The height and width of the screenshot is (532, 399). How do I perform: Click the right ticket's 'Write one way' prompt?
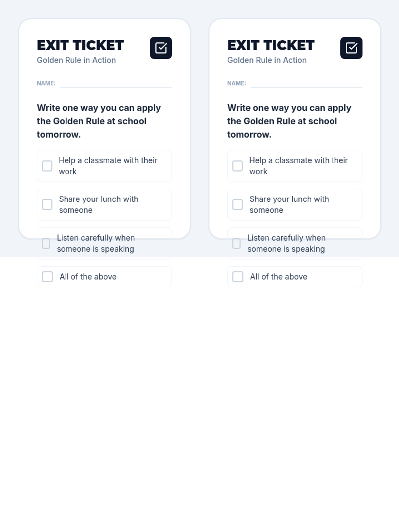pyautogui.click(x=289, y=121)
